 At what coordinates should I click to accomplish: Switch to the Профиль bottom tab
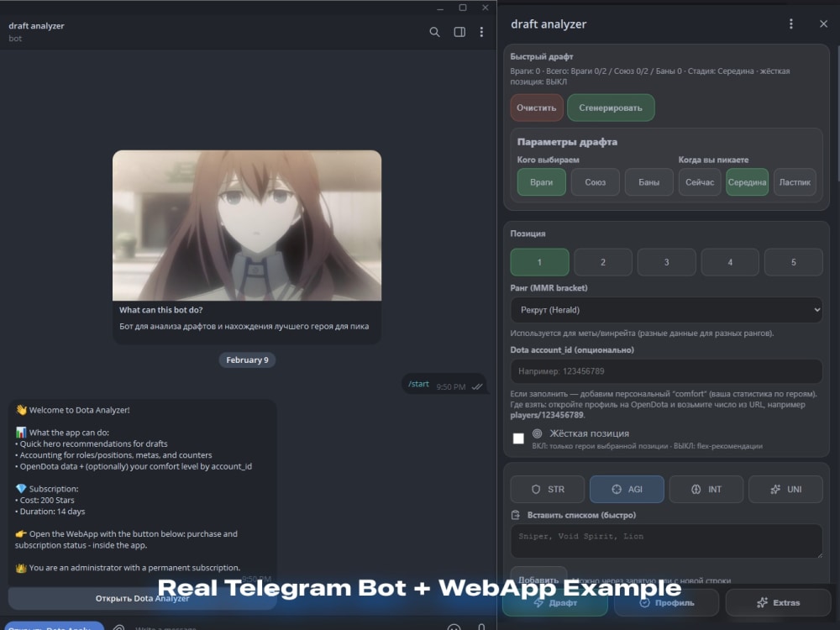click(666, 602)
